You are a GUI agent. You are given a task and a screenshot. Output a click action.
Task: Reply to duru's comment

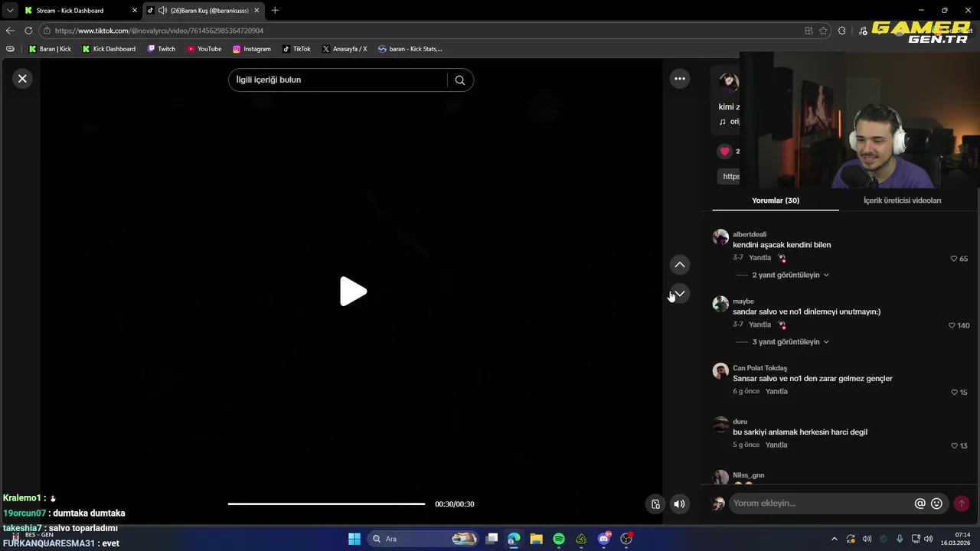[x=776, y=445]
